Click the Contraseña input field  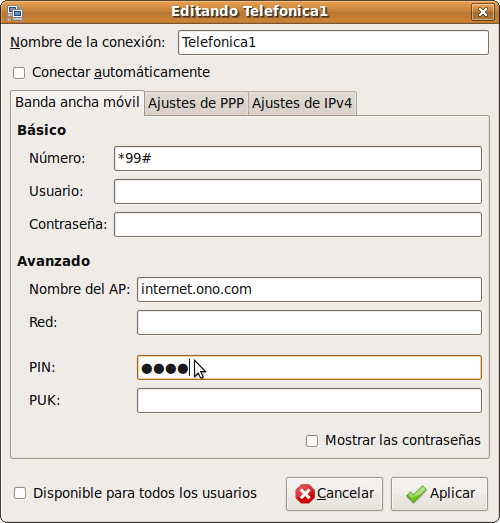pyautogui.click(x=298, y=224)
